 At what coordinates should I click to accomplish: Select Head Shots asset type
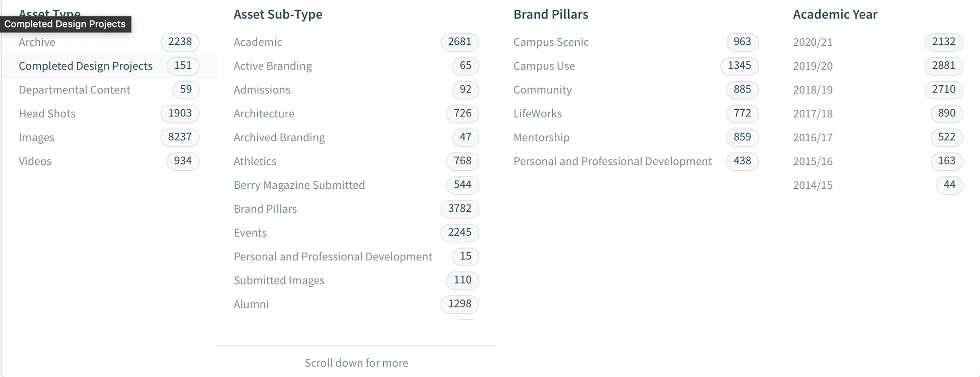[109, 114]
